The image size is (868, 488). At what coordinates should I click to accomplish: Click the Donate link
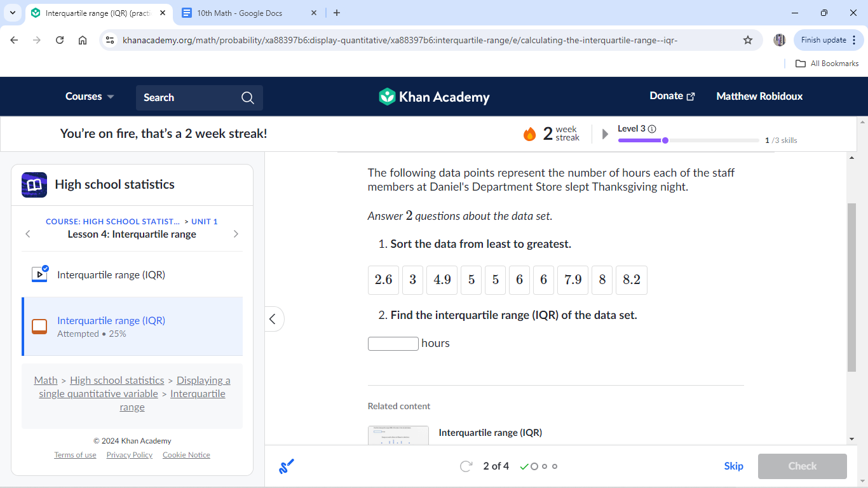672,96
